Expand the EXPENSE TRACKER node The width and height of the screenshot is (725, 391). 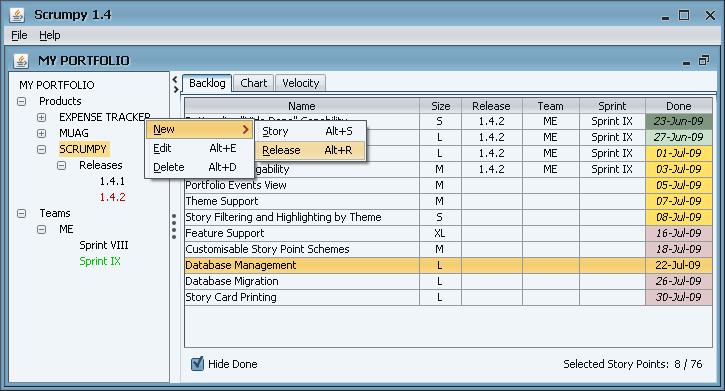(42, 117)
